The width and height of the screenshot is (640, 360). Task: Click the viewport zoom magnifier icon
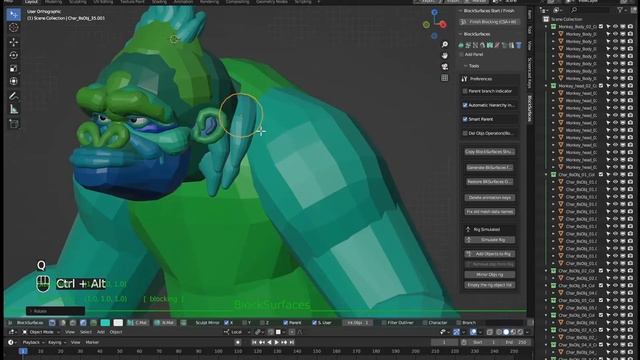444,44
